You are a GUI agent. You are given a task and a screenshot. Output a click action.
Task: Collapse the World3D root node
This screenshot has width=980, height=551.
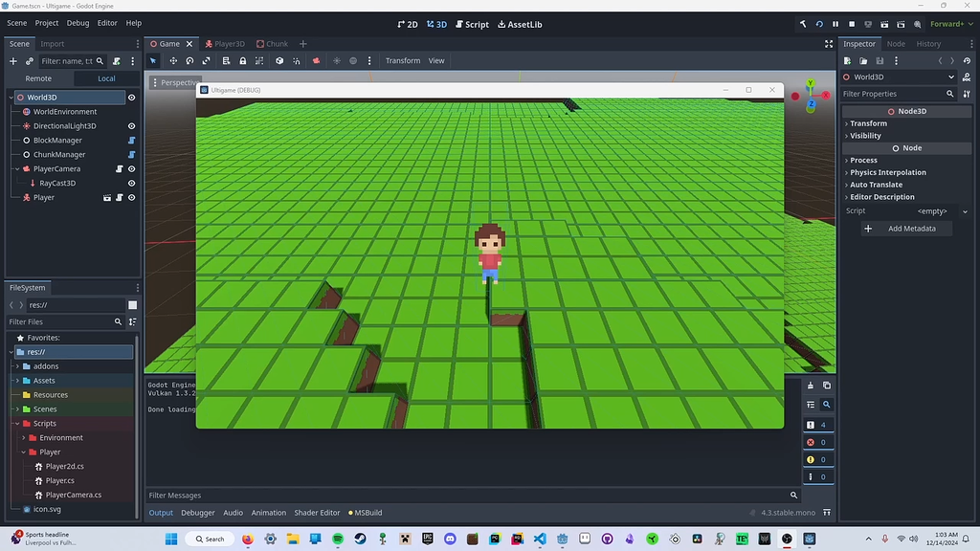click(x=11, y=98)
